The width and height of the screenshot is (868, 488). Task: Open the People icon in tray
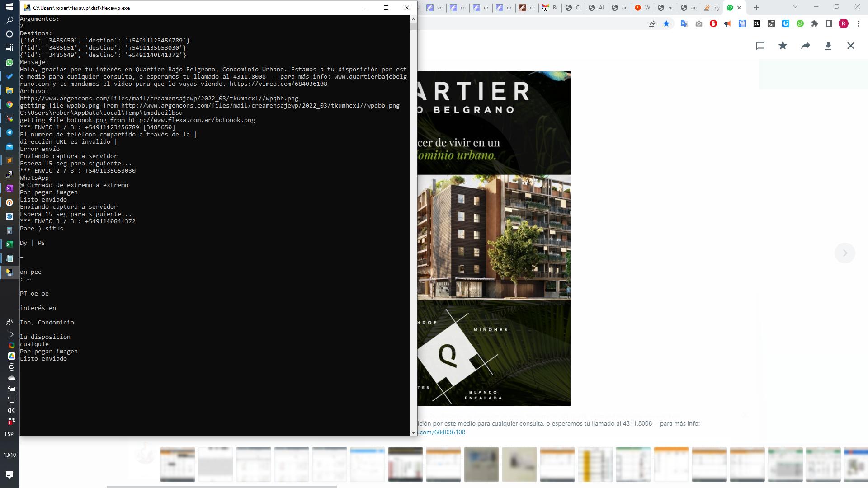(x=9, y=322)
